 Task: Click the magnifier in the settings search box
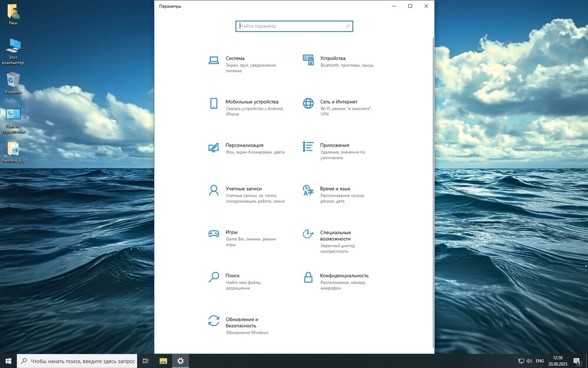(x=348, y=26)
